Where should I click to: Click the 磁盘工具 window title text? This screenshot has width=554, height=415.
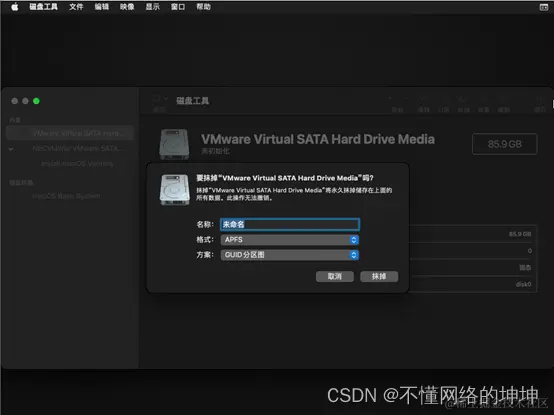click(193, 101)
